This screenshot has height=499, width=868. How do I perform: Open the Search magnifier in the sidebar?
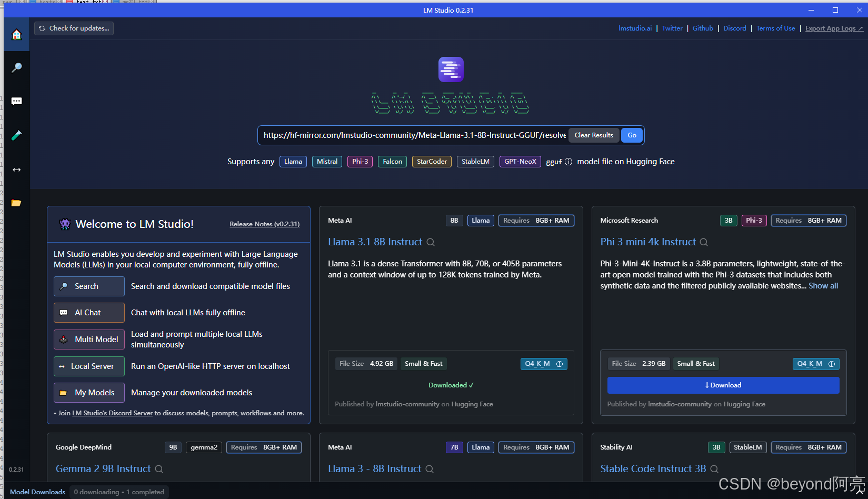(16, 68)
